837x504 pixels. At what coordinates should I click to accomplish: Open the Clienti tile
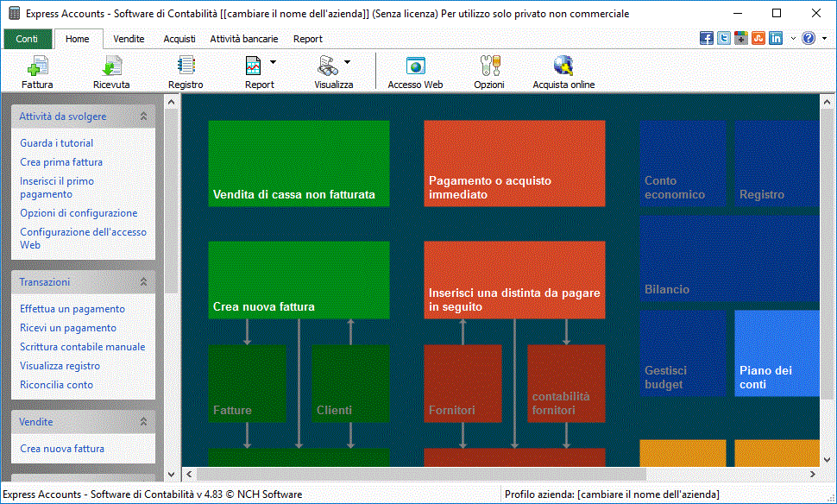click(350, 384)
